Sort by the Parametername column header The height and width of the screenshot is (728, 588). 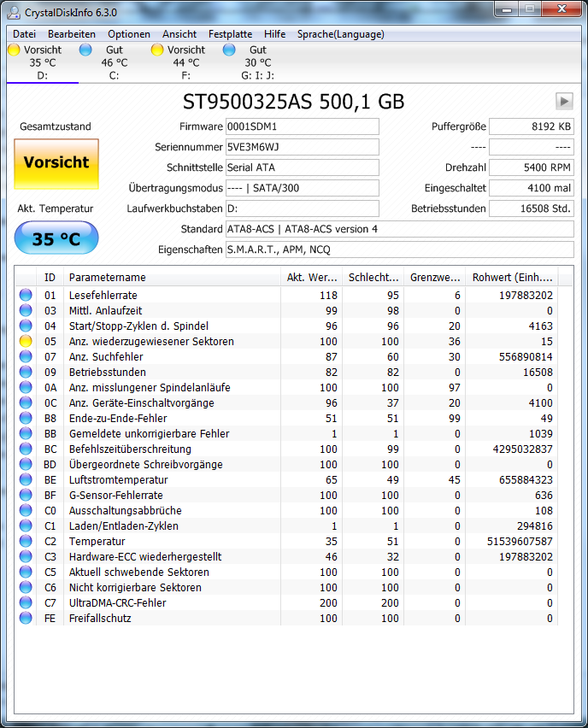point(172,277)
